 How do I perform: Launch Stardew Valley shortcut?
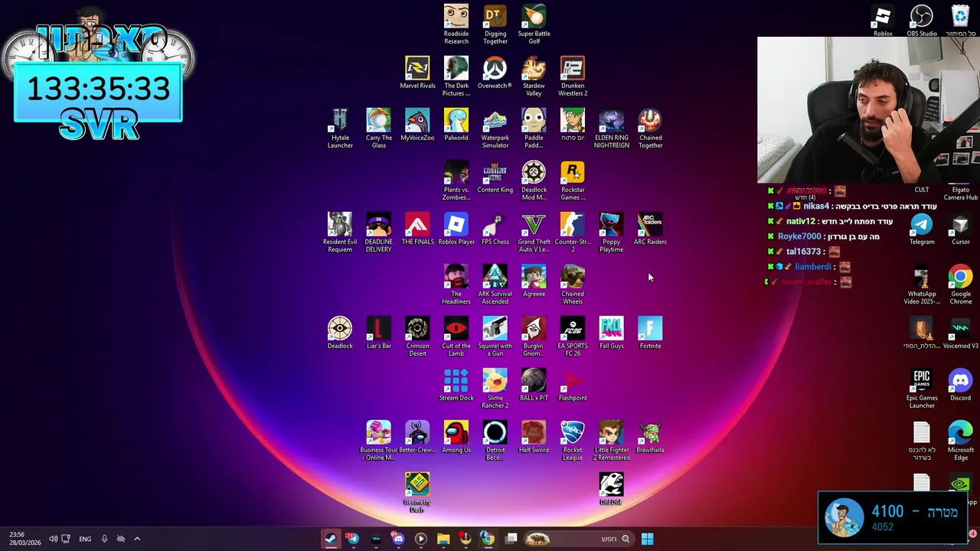coord(534,76)
